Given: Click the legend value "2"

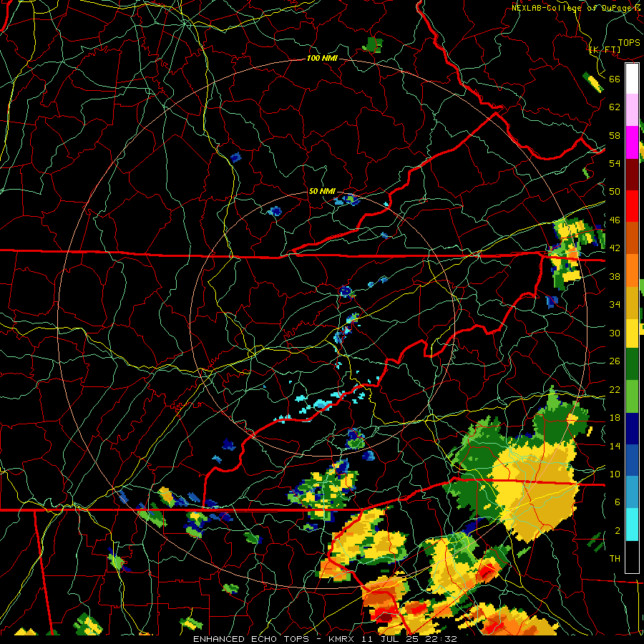Looking at the screenshot, I should pyautogui.click(x=618, y=531).
